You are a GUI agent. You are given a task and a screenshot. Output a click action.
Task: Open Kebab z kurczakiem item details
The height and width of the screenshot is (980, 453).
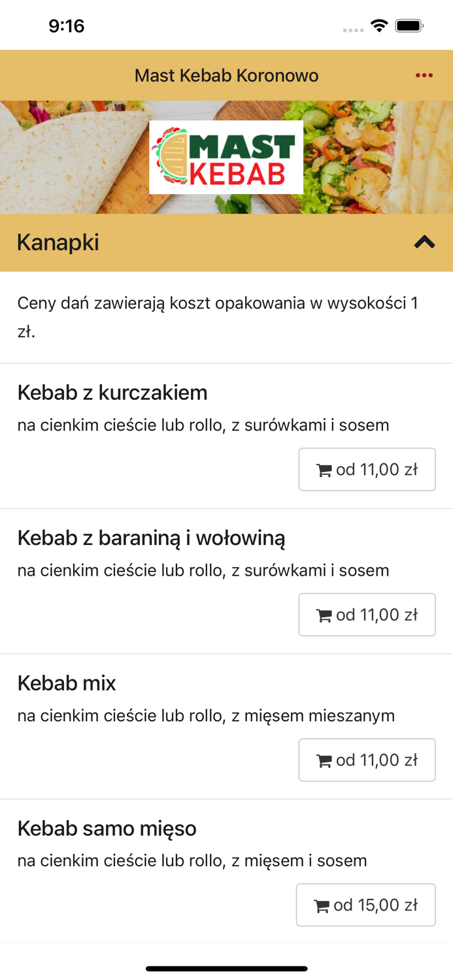pos(112,393)
